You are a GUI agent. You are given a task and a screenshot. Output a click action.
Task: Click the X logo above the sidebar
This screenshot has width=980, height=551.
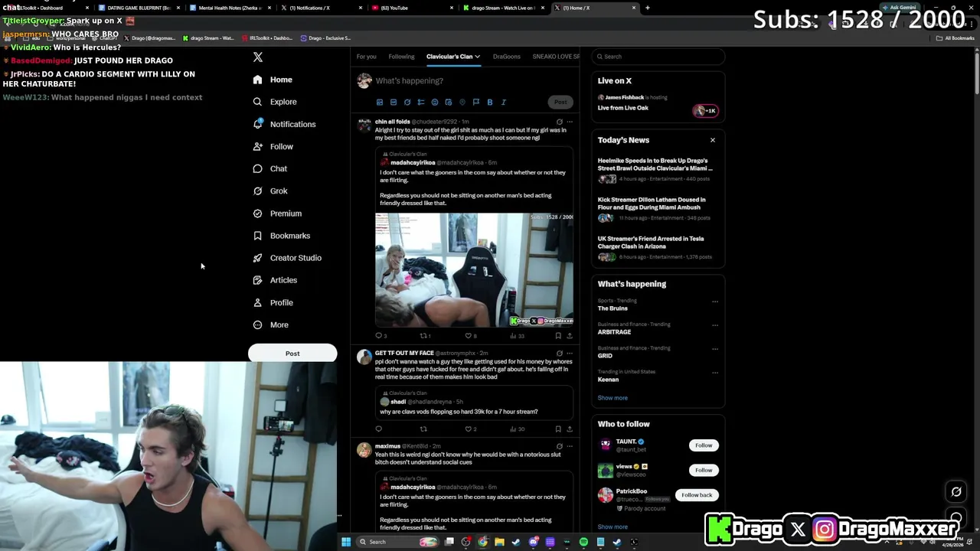pyautogui.click(x=258, y=57)
